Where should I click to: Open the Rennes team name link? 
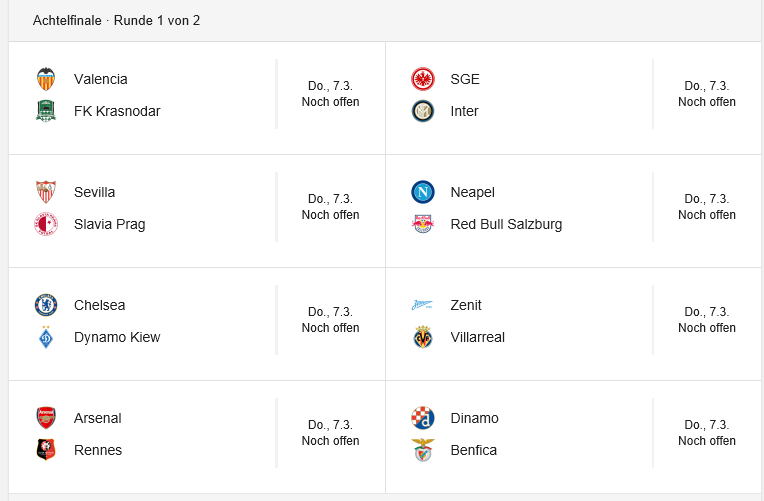pos(98,450)
